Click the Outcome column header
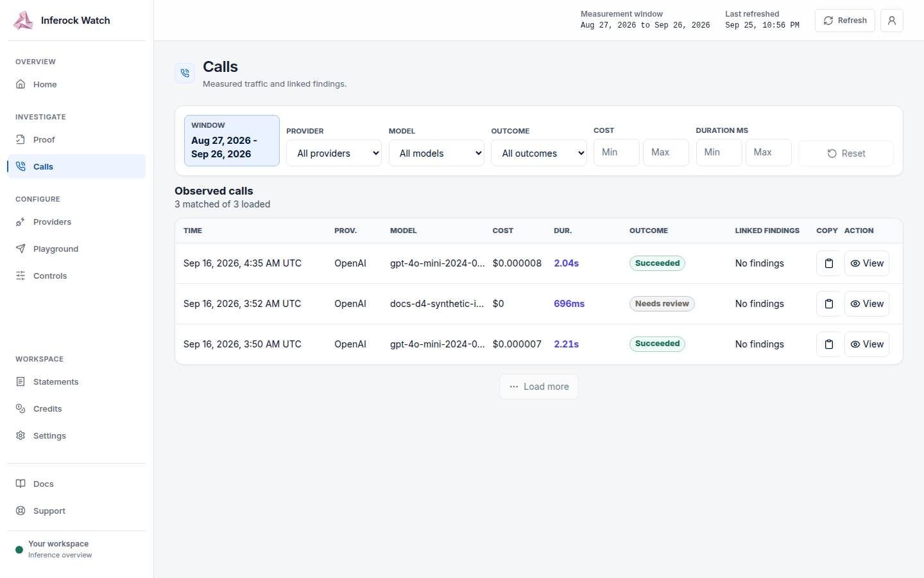 point(649,231)
